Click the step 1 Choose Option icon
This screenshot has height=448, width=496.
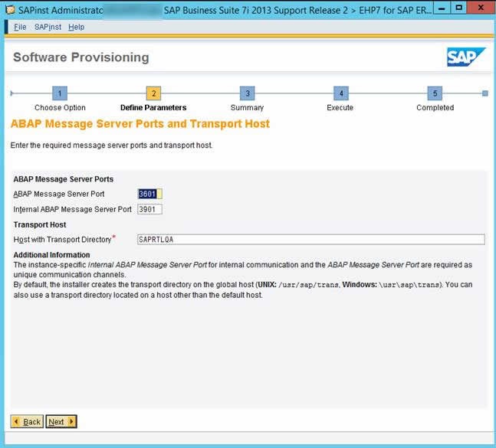pyautogui.click(x=60, y=93)
